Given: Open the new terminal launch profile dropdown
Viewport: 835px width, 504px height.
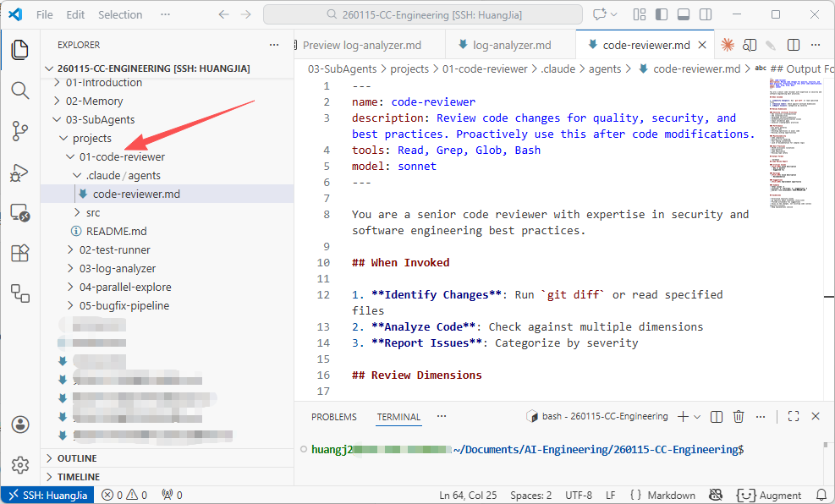Looking at the screenshot, I should click(697, 417).
